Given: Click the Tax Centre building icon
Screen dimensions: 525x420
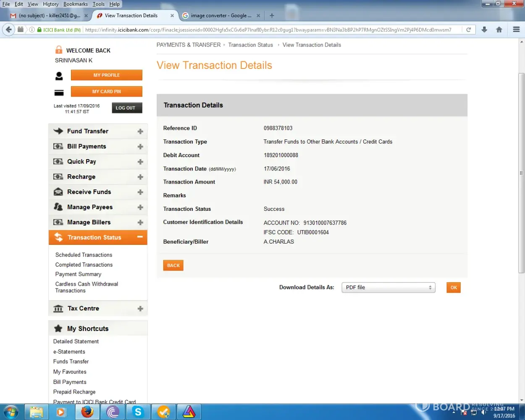Looking at the screenshot, I should pos(58,309).
